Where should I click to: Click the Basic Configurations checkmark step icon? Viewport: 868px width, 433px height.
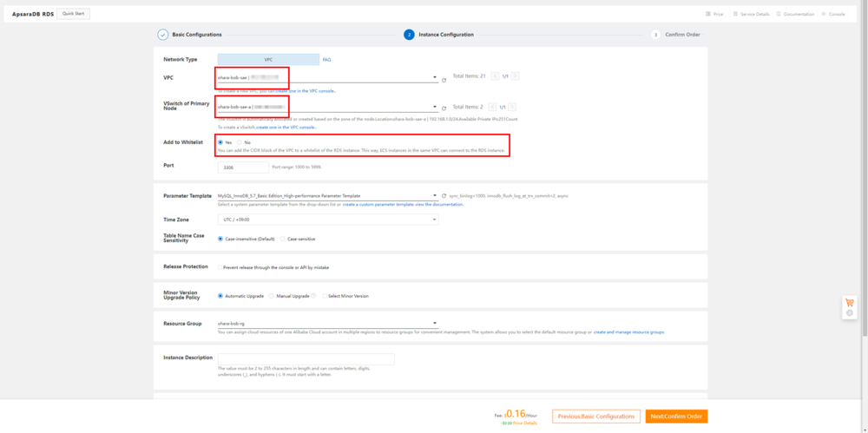coord(163,35)
